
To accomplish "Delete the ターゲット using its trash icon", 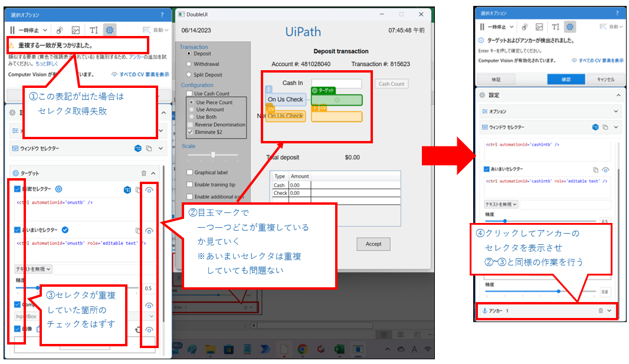I will tap(143, 173).
